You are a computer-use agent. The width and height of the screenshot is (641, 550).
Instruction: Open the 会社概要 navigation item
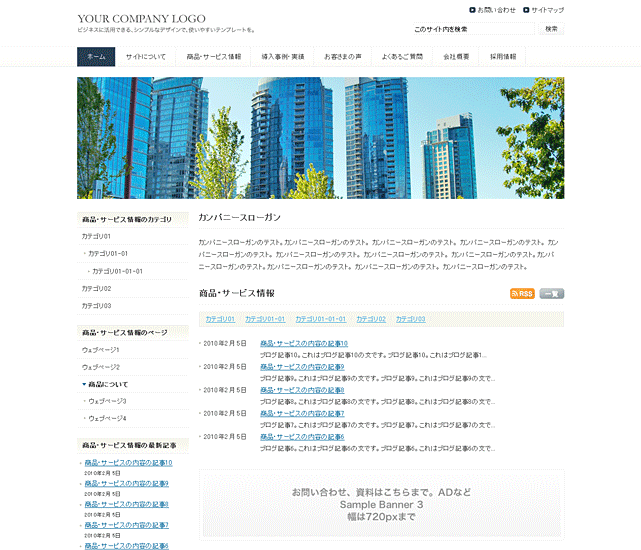(456, 57)
